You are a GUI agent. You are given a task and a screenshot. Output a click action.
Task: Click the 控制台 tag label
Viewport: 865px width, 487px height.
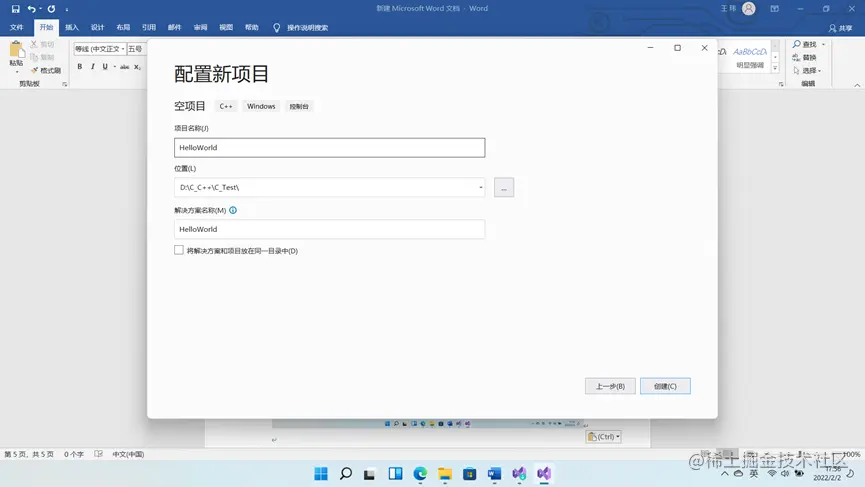pyautogui.click(x=299, y=106)
